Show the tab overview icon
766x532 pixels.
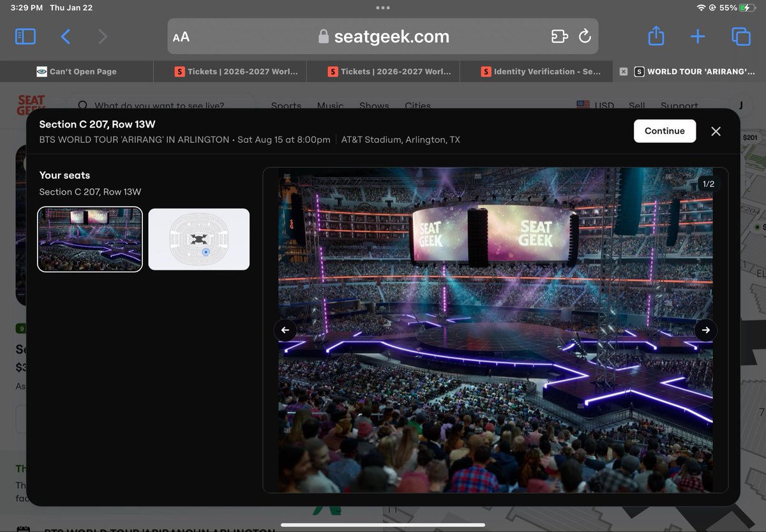(740, 36)
